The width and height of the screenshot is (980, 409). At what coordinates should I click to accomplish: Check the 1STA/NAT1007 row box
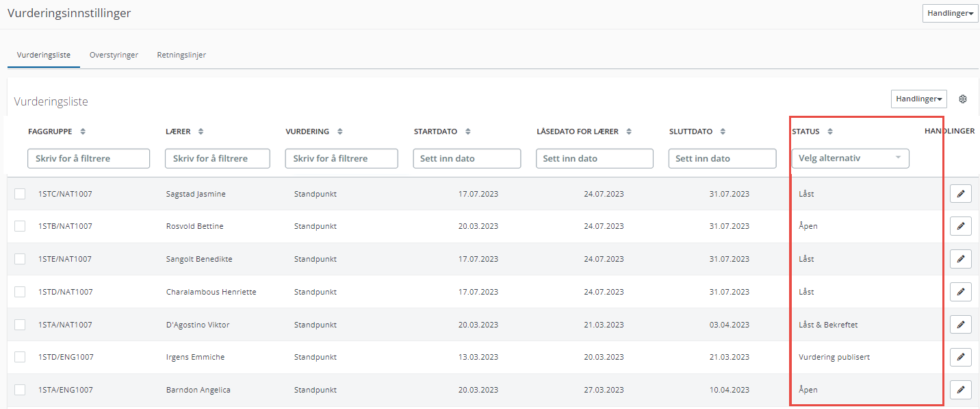pos(20,325)
